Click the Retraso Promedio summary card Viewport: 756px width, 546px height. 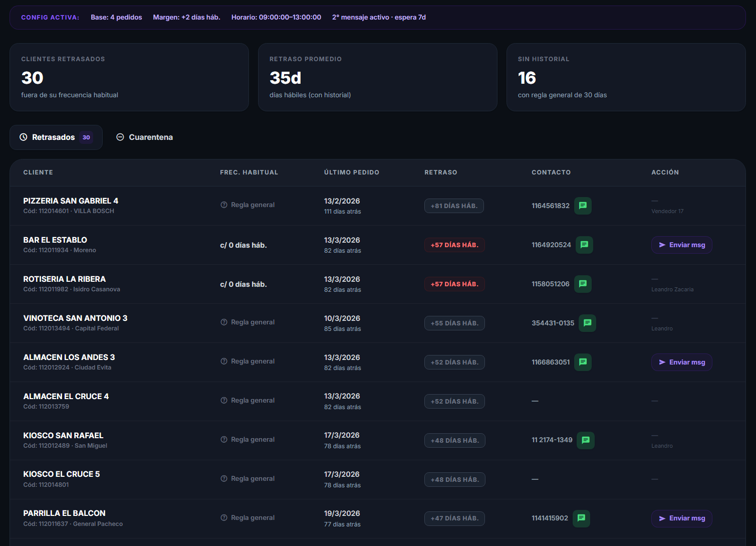(378, 77)
